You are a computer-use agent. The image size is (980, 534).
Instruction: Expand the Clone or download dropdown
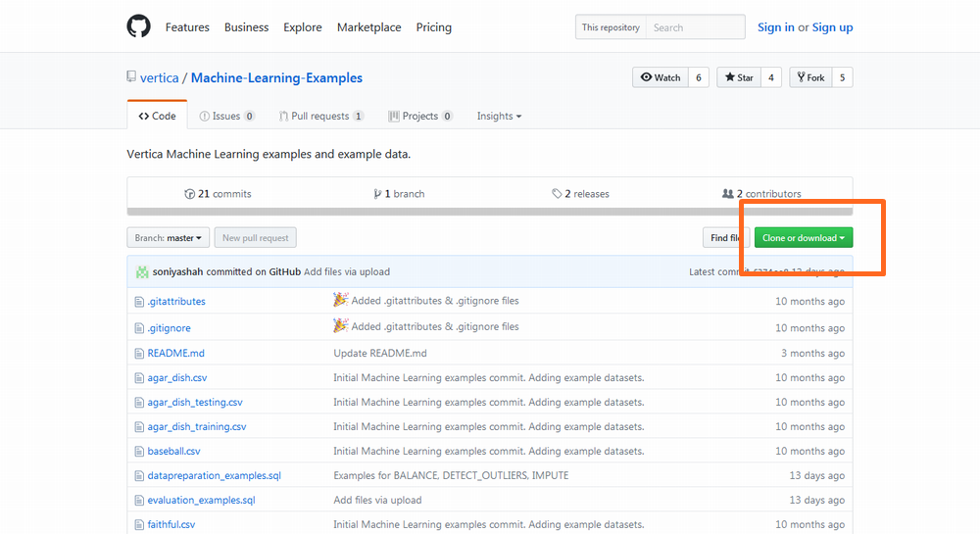pos(803,238)
